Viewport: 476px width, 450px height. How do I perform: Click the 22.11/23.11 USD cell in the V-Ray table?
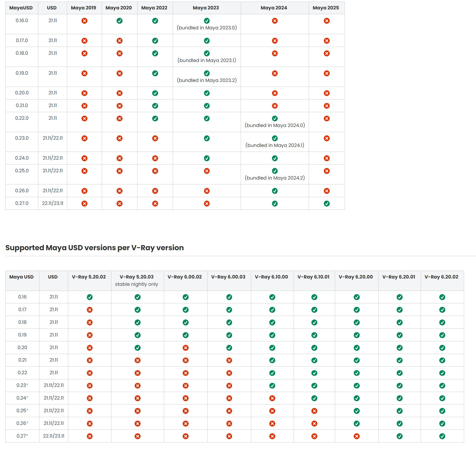54,436
